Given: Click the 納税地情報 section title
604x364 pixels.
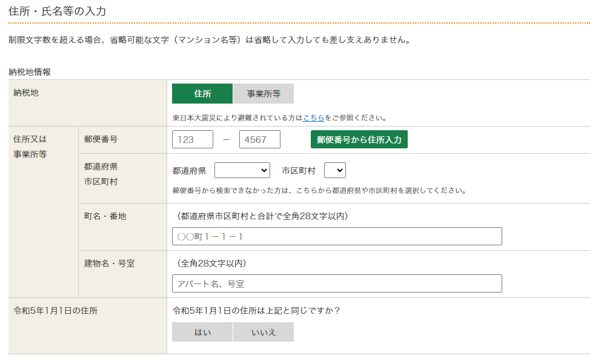Looking at the screenshot, I should (30, 71).
